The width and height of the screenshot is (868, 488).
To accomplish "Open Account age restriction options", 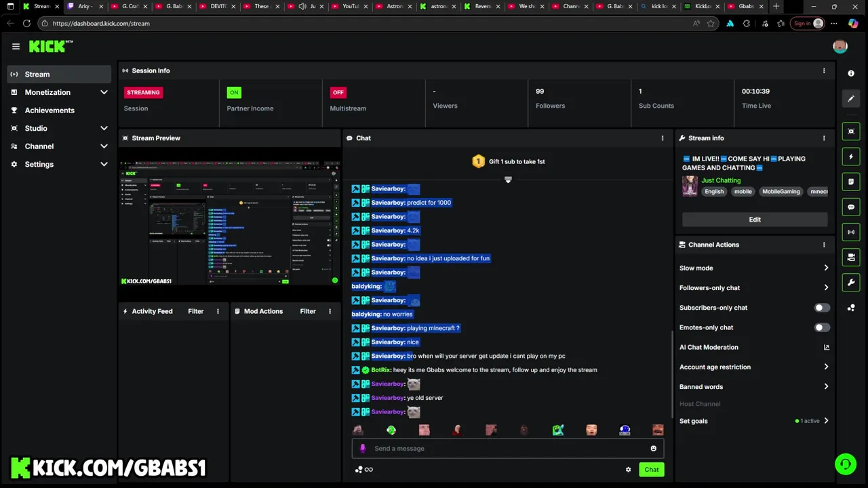I will coord(754,367).
